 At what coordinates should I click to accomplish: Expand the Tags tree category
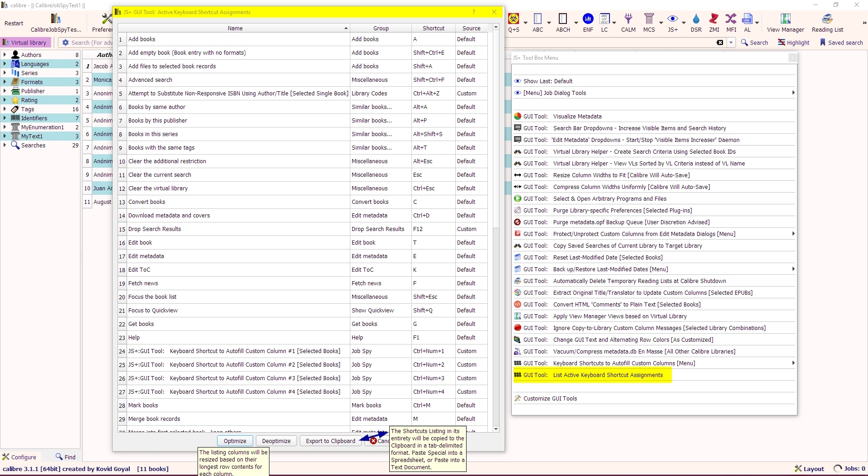point(5,109)
